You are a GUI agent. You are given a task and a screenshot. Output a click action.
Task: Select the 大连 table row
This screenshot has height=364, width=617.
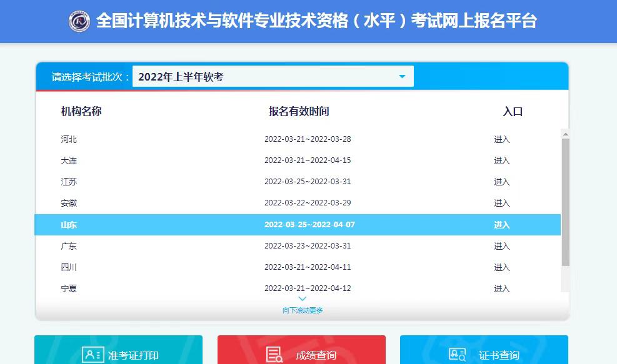click(x=250, y=160)
